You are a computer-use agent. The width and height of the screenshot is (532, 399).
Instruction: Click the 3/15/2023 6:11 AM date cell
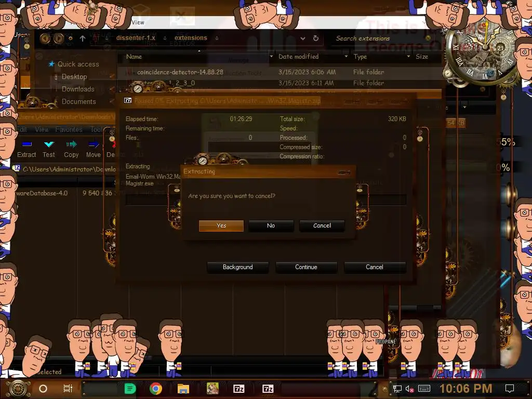point(306,83)
